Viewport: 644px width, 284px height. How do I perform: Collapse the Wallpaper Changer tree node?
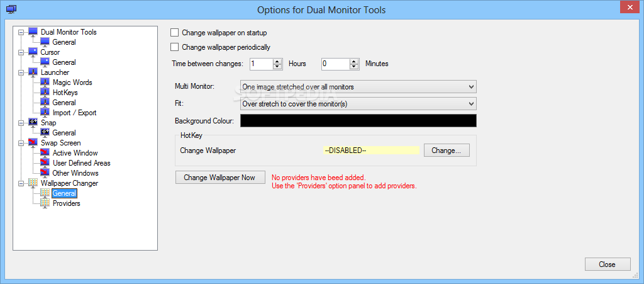[21, 183]
